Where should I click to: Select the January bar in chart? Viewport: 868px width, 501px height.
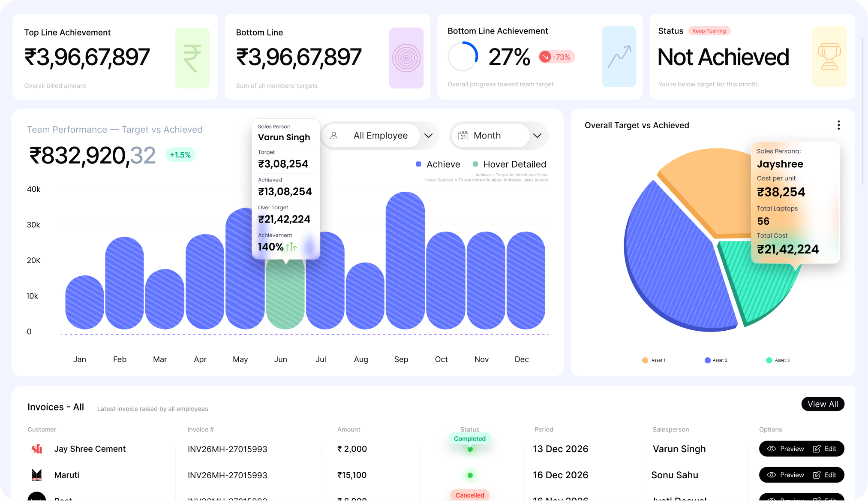pos(84,302)
